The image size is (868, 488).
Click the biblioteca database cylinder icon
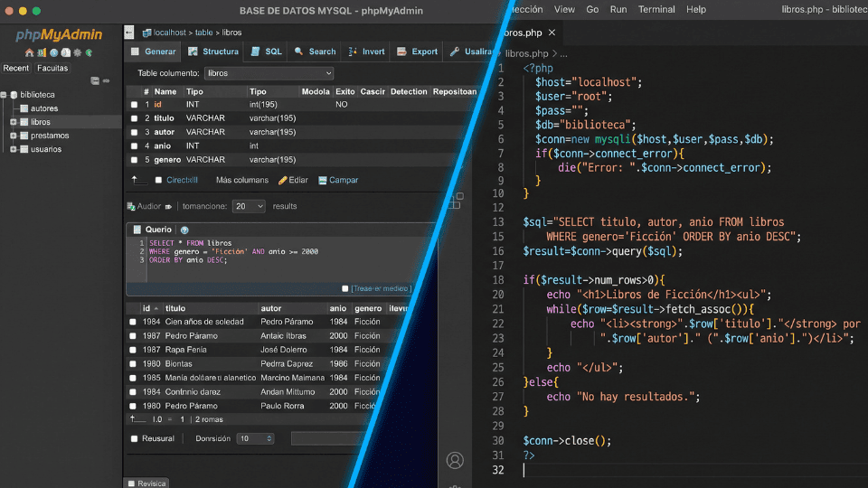click(14, 95)
